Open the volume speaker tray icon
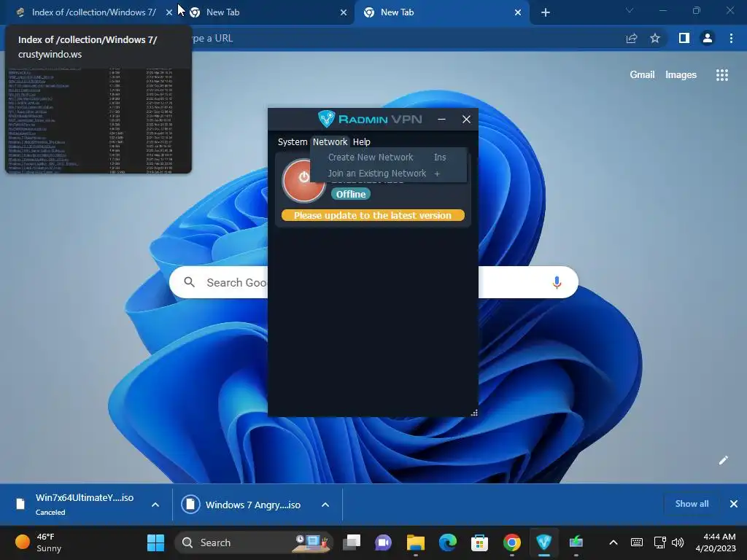Viewport: 747px width, 560px height. (x=678, y=542)
